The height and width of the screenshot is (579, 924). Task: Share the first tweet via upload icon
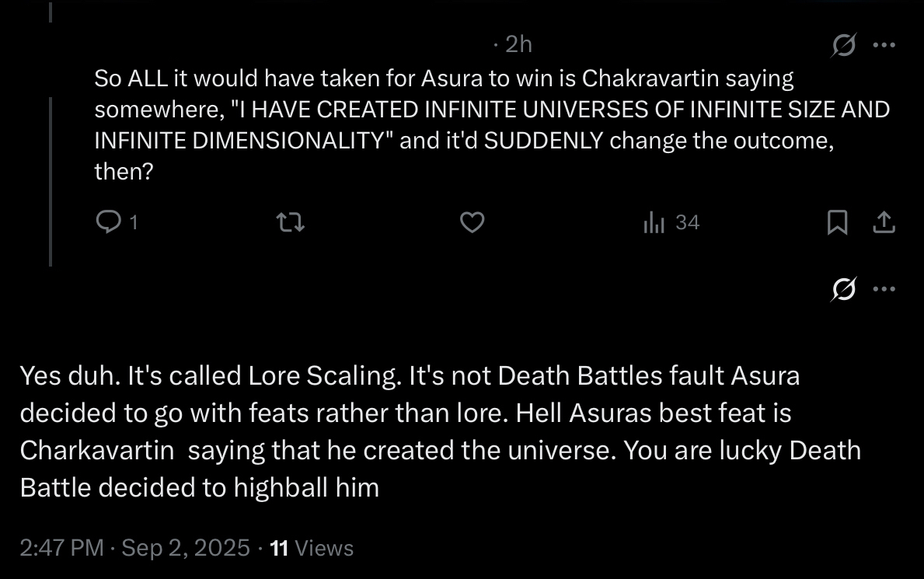(x=884, y=222)
